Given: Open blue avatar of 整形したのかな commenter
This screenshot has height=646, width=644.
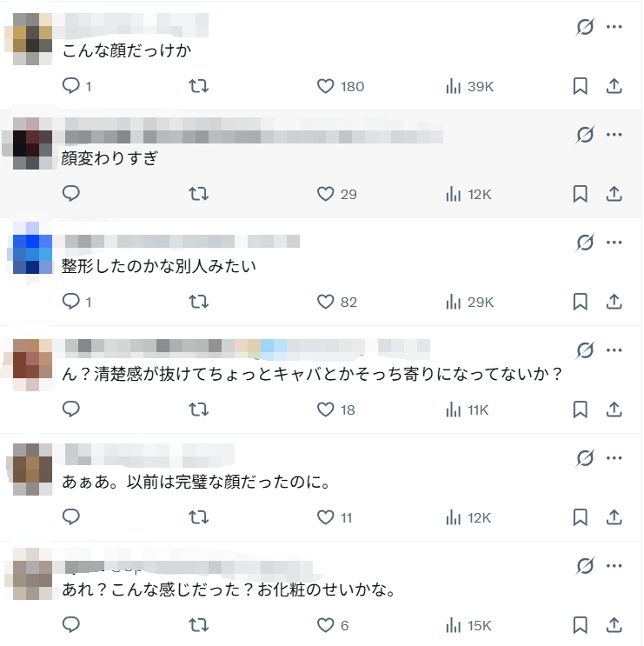Looking at the screenshot, I should click(x=32, y=248).
